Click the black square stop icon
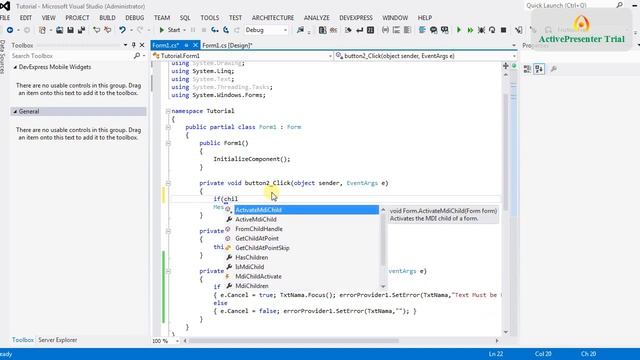The width and height of the screenshot is (640, 360). pyautogui.click(x=504, y=30)
